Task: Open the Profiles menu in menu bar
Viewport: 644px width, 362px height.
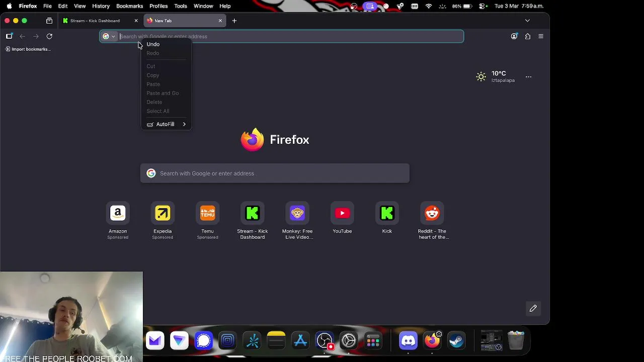Action: click(158, 6)
